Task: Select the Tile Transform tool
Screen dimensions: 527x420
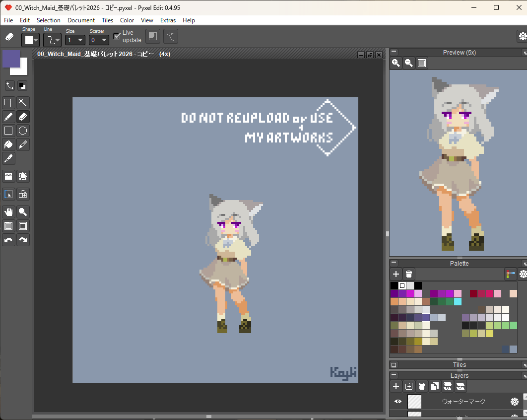Action: click(23, 176)
